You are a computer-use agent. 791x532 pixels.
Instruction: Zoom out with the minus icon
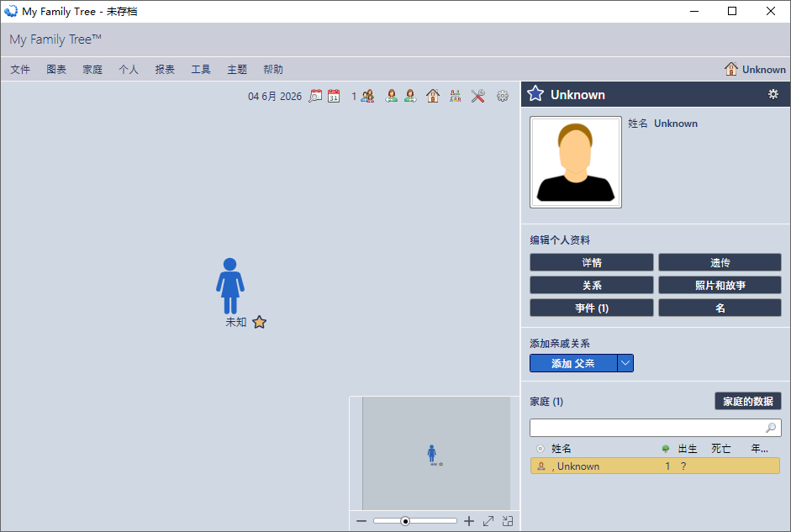tap(361, 521)
